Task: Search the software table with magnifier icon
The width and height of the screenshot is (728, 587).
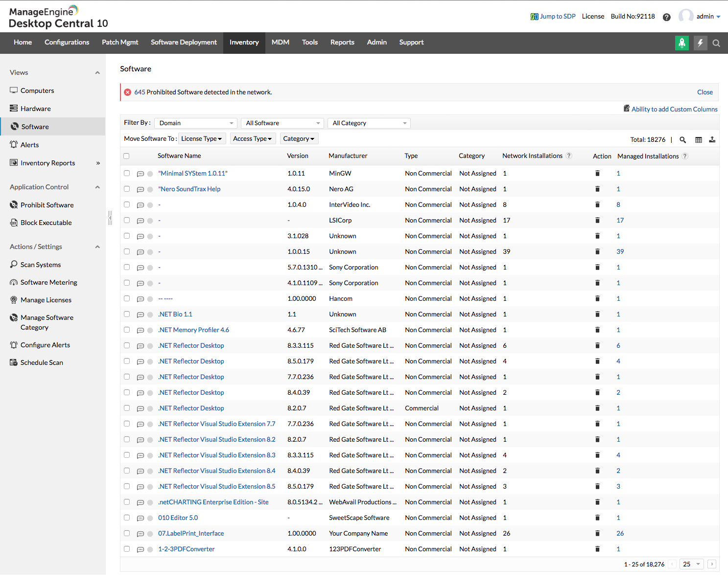Action: click(683, 140)
